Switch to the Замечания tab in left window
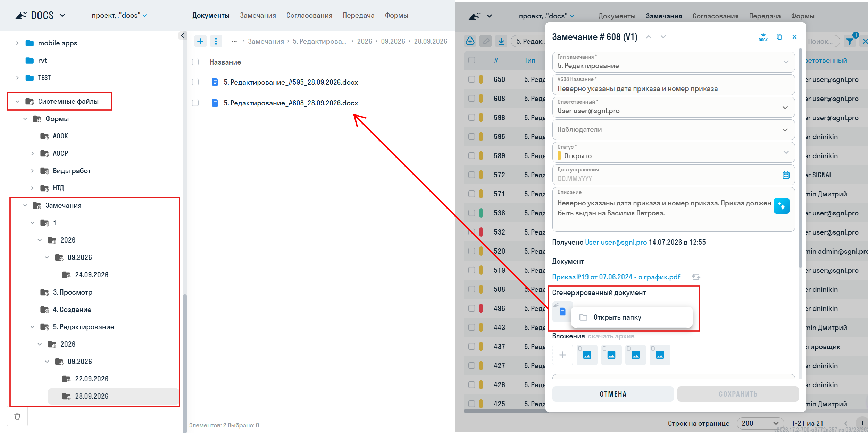 (258, 16)
